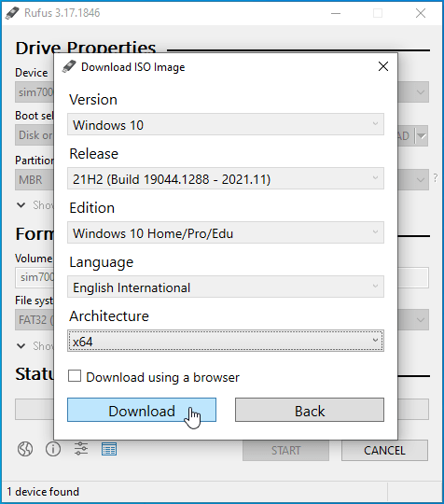Expand advanced drive properties chevron
444x504 pixels.
pos(21,204)
